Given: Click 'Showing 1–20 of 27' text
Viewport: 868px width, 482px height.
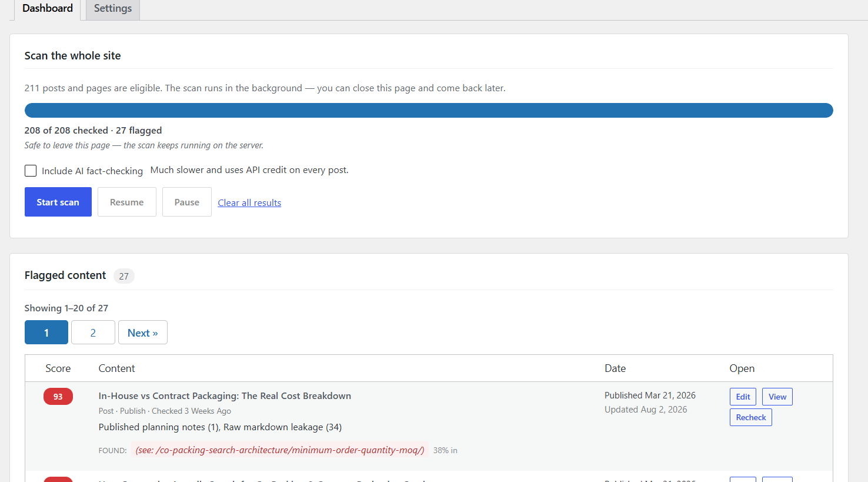Looking at the screenshot, I should point(66,308).
